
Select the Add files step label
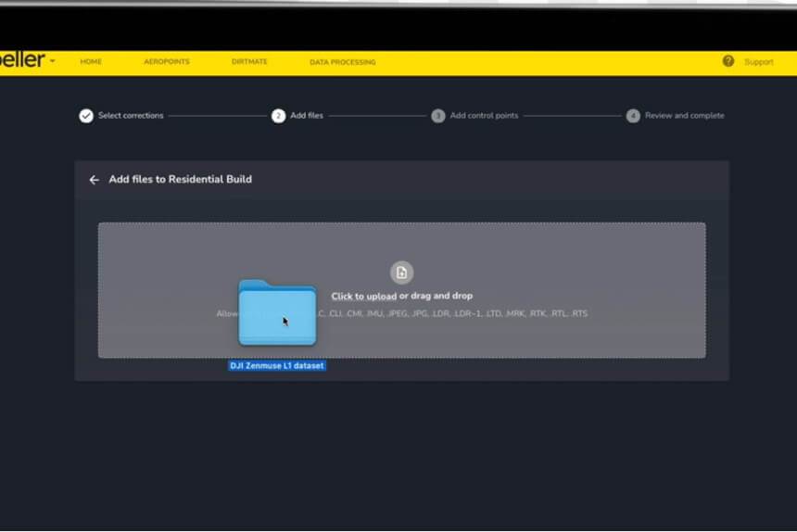[x=307, y=116]
